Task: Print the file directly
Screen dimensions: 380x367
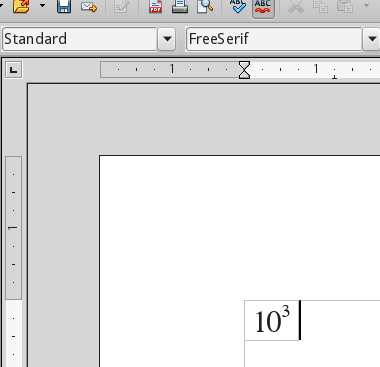Action: [180, 6]
